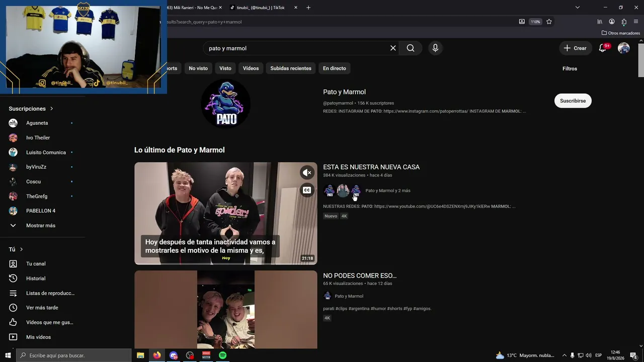Install the site as an app icon

[522, 22]
